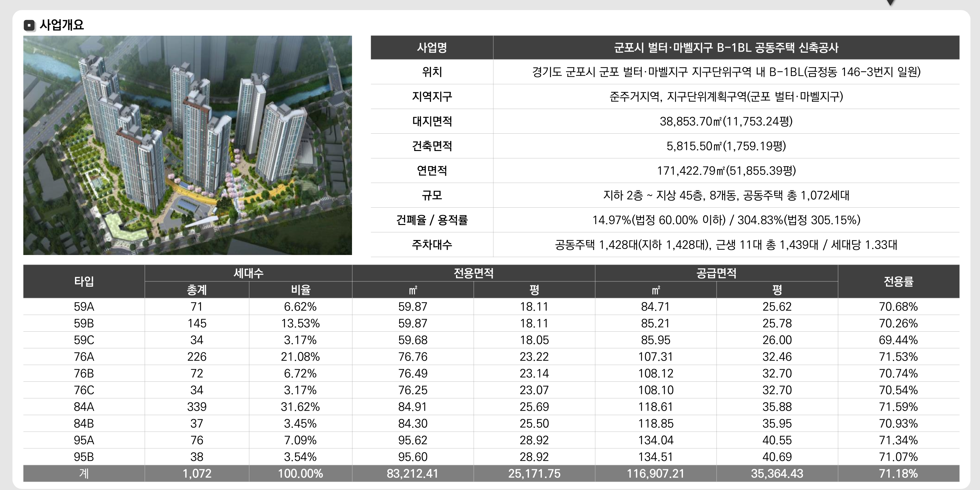Select the total exclusive area 83,212.41
The width and height of the screenshot is (980, 490).
[x=413, y=474]
